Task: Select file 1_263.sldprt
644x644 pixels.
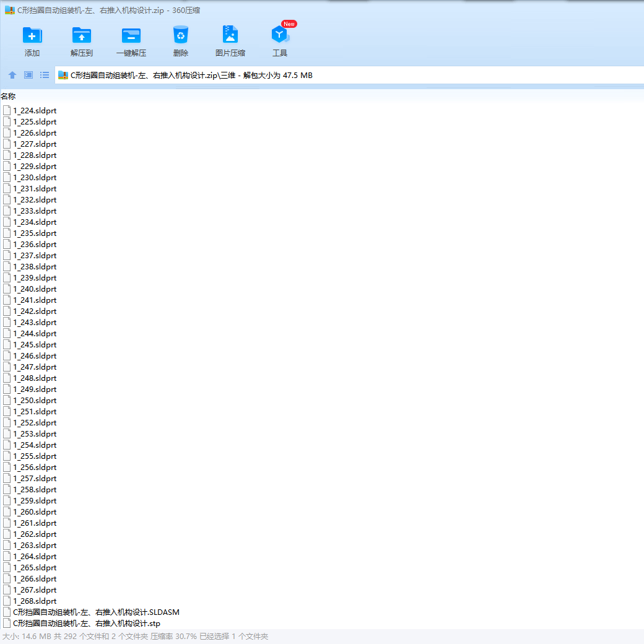Action: click(35, 545)
